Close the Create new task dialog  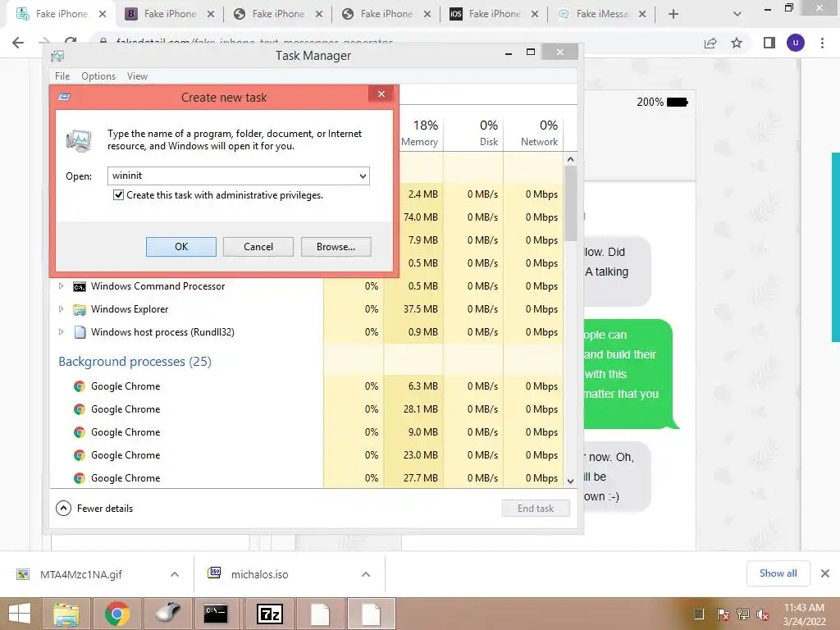(x=381, y=94)
